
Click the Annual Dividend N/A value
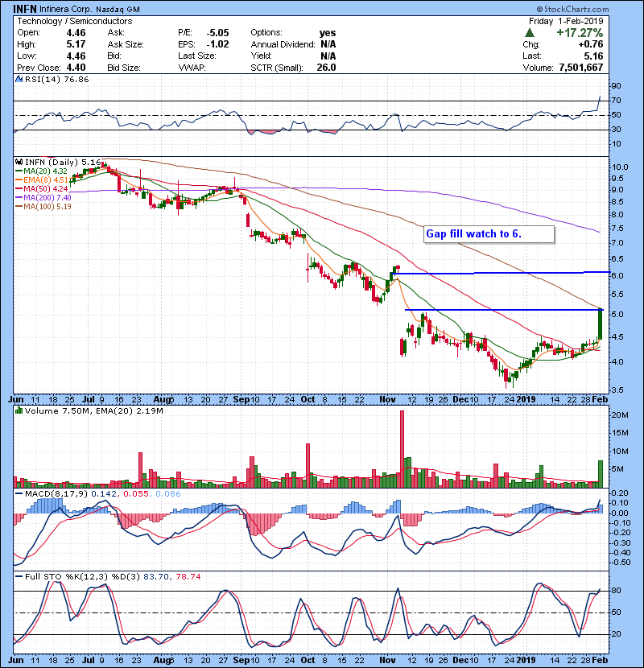(x=328, y=44)
